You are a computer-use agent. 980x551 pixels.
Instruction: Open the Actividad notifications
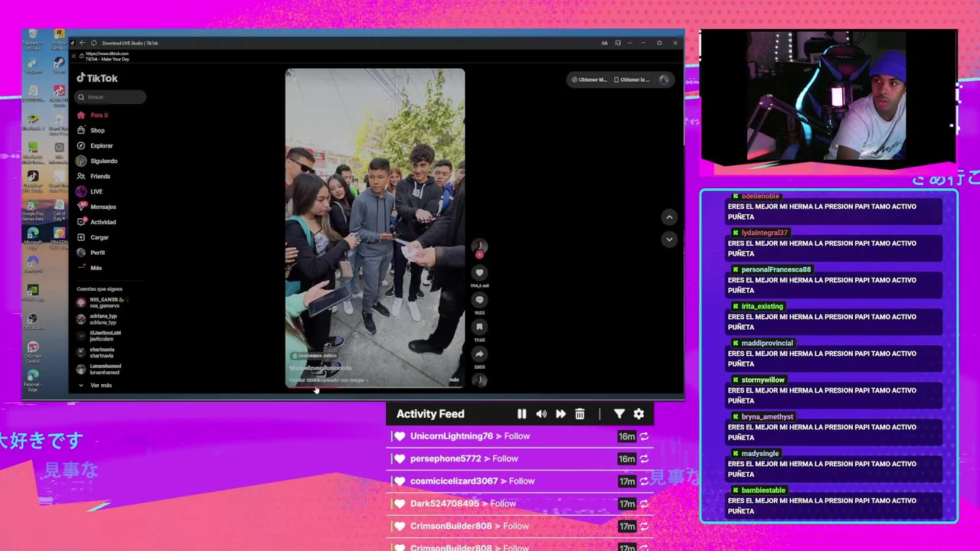pyautogui.click(x=96, y=222)
